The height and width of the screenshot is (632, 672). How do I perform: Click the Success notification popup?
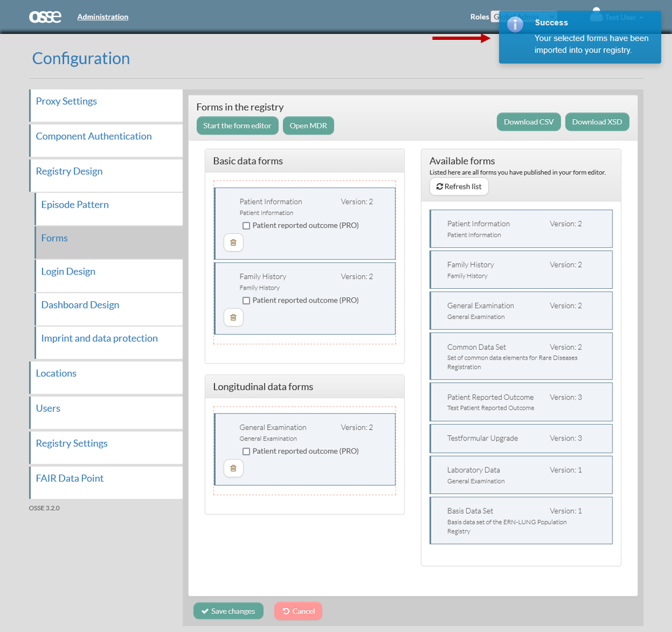pyautogui.click(x=580, y=37)
